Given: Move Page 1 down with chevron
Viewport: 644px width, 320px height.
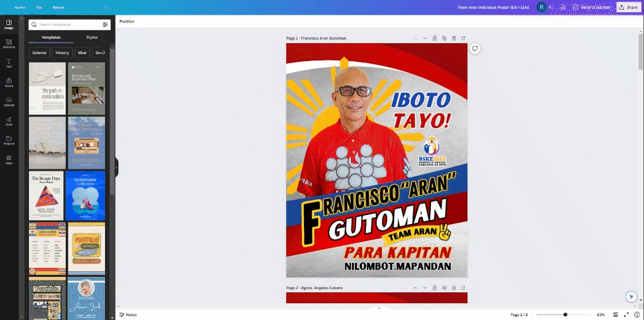Looking at the screenshot, I should coord(424,38).
